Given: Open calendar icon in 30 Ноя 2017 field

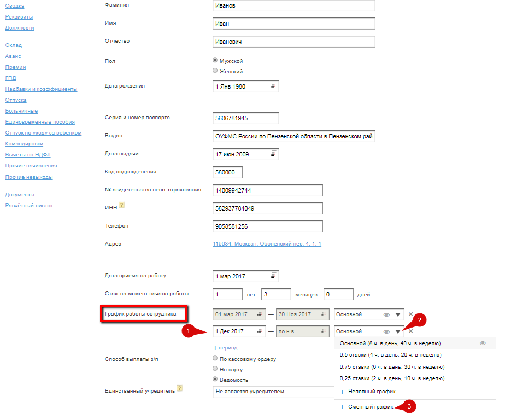Looking at the screenshot, I should (x=323, y=314).
